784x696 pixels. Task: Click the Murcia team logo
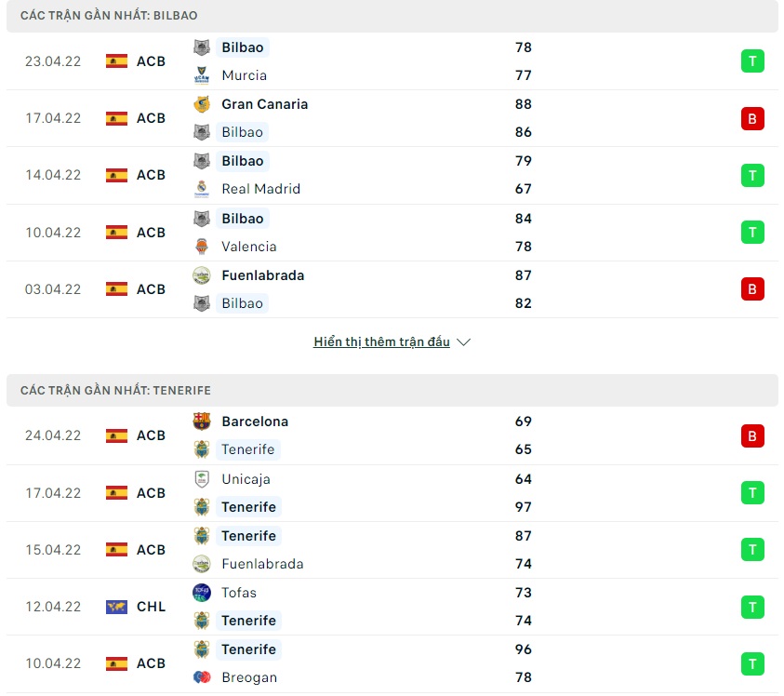201,75
